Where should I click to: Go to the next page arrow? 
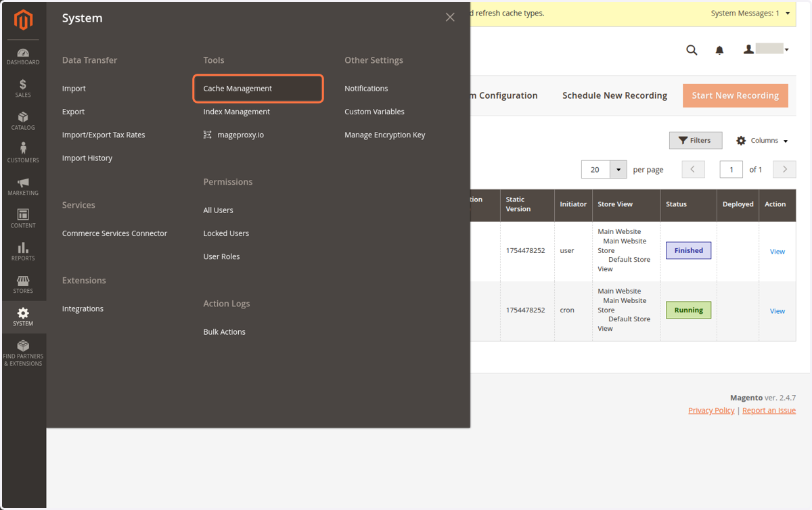pyautogui.click(x=784, y=169)
